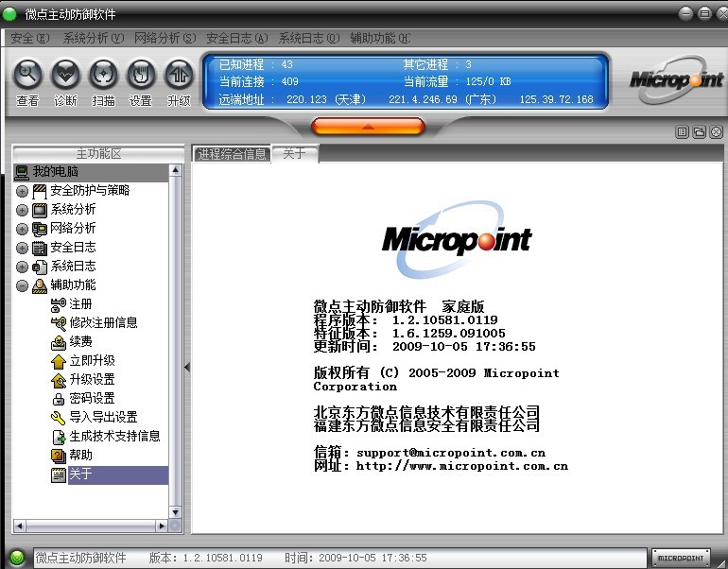This screenshot has height=569, width=728.
Task: Collapse the sidebar with the left arrow handle
Action: pos(187,367)
